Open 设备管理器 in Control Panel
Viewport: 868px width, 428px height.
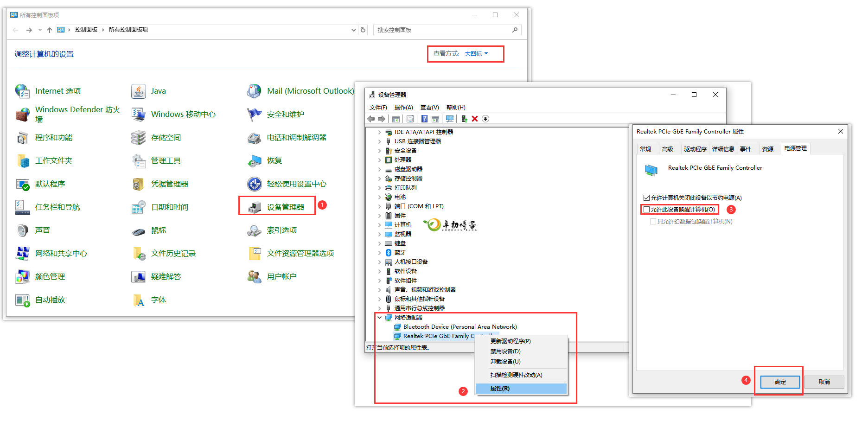(x=285, y=207)
